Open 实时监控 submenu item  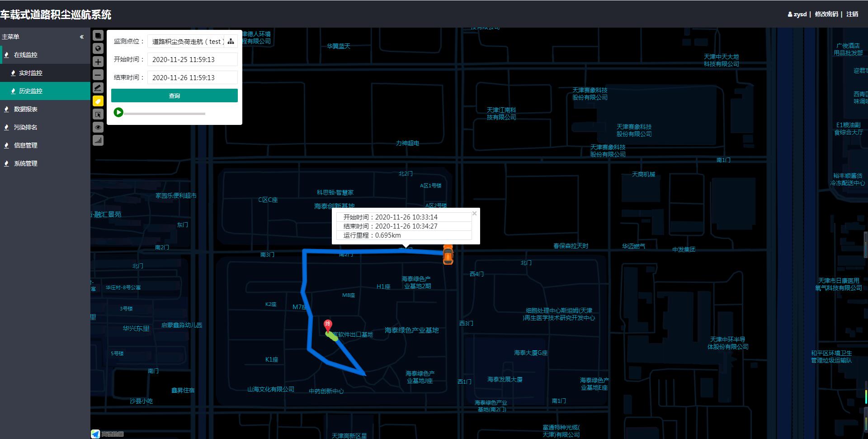pyautogui.click(x=30, y=73)
